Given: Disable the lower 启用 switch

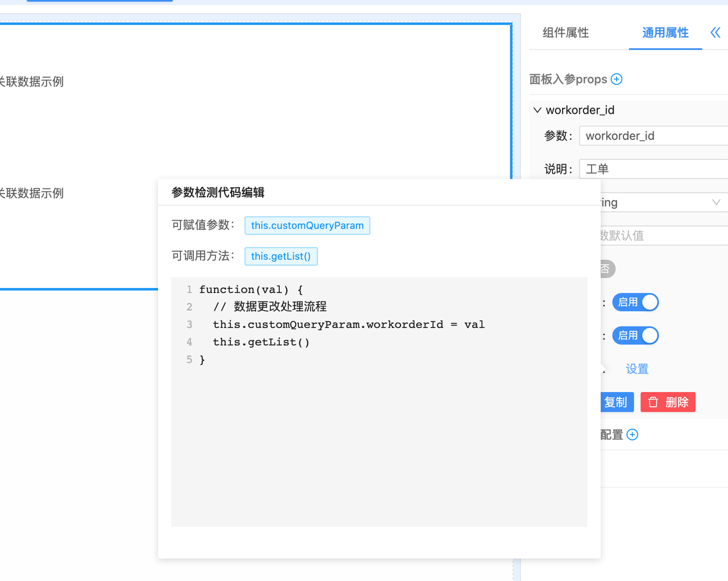Looking at the screenshot, I should point(635,336).
